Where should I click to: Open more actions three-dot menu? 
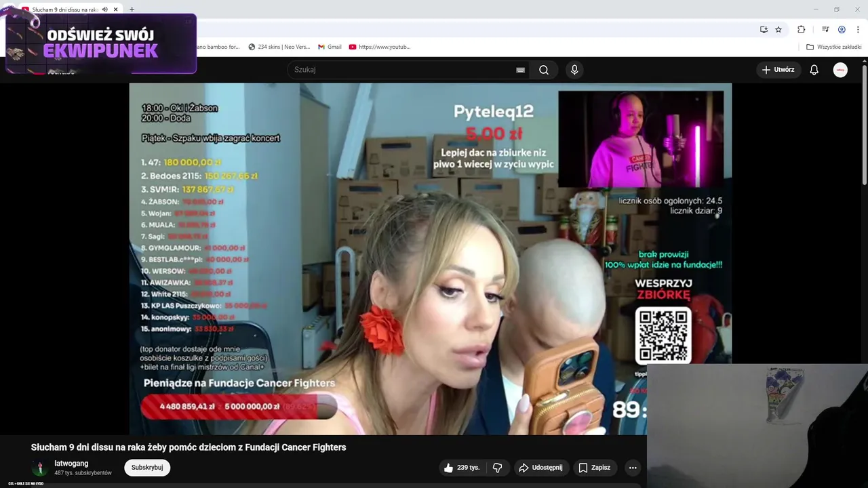coord(633,468)
